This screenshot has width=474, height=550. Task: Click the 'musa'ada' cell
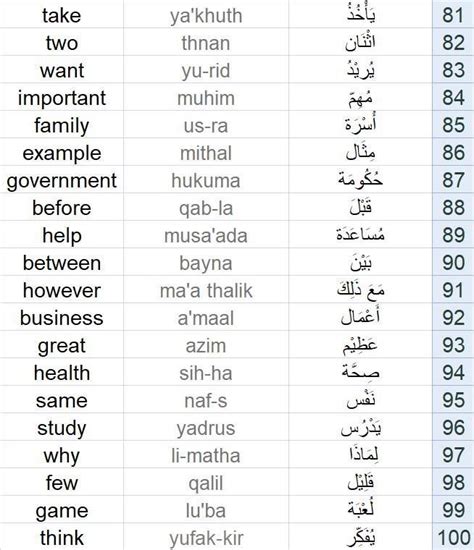[x=206, y=234]
